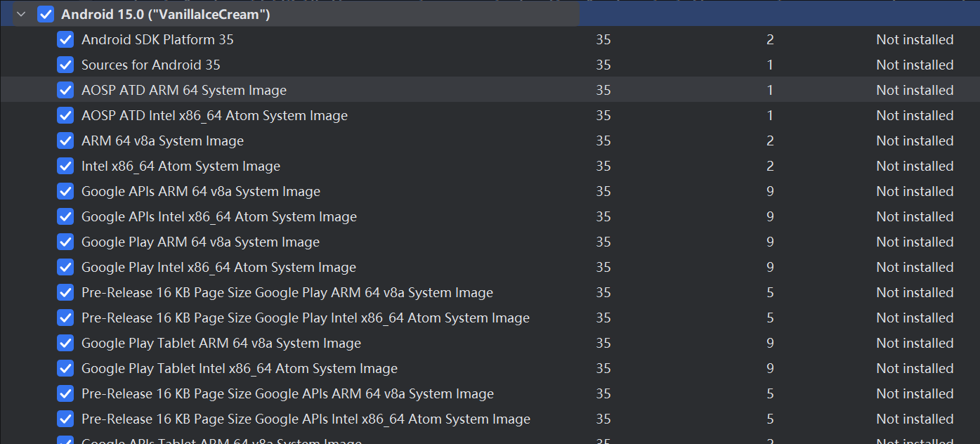
Task: Click 'Not installed' status for AOSP ATD ARM 64
Action: point(915,90)
